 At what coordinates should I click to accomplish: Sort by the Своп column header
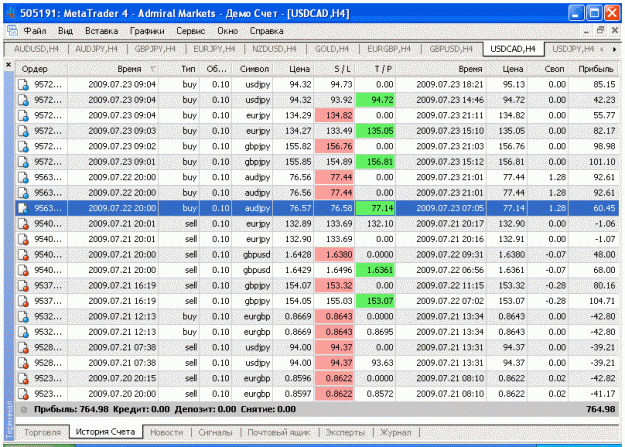pyautogui.click(x=548, y=69)
